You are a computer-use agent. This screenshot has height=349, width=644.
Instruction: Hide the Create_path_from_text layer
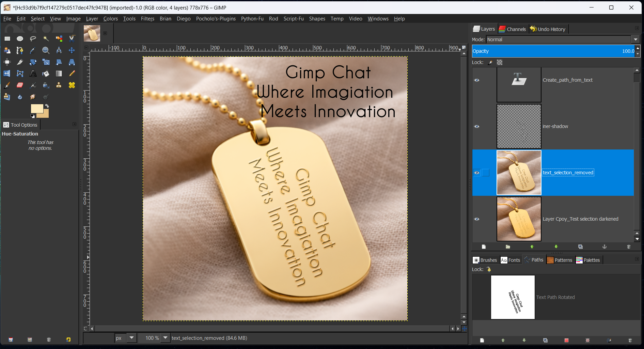coord(477,80)
